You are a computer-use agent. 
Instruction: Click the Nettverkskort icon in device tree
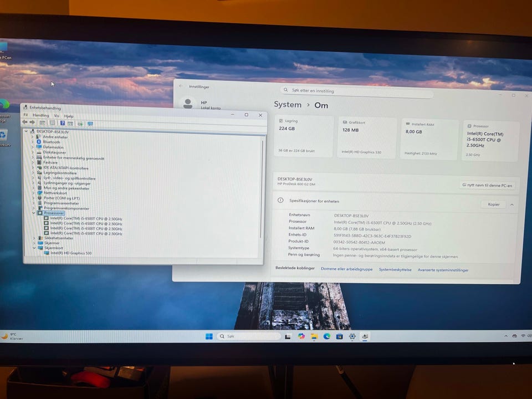pos(40,193)
